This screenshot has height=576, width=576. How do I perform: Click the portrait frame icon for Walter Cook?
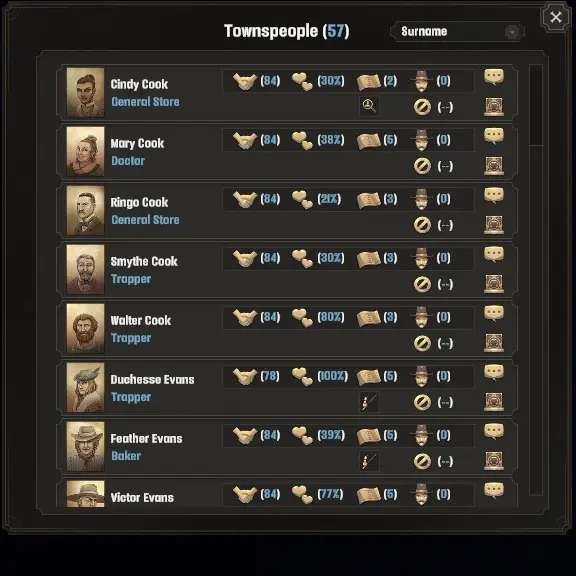point(494,343)
